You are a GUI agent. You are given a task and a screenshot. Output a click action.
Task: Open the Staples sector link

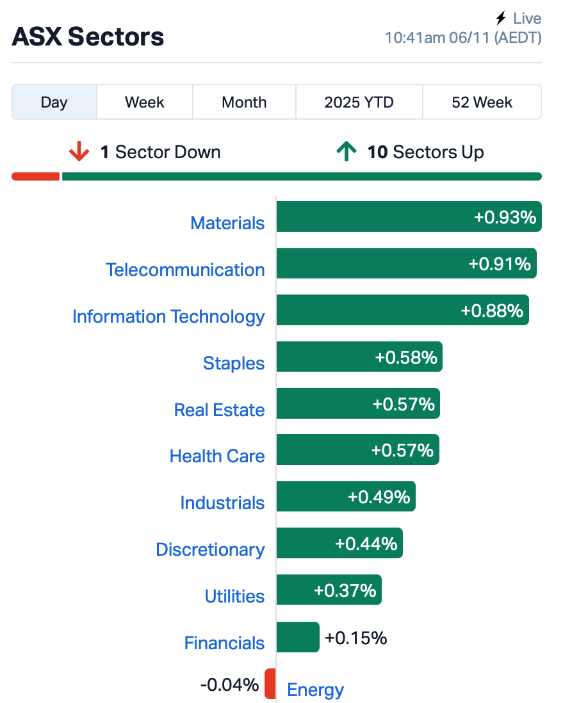[234, 363]
